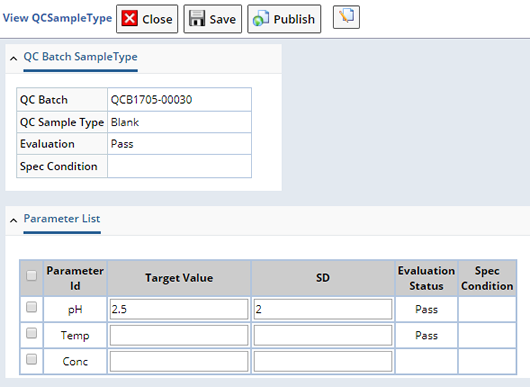Image resolution: width=530 pixels, height=387 pixels.
Task: Click the Temp Target Value field
Action: (x=179, y=335)
